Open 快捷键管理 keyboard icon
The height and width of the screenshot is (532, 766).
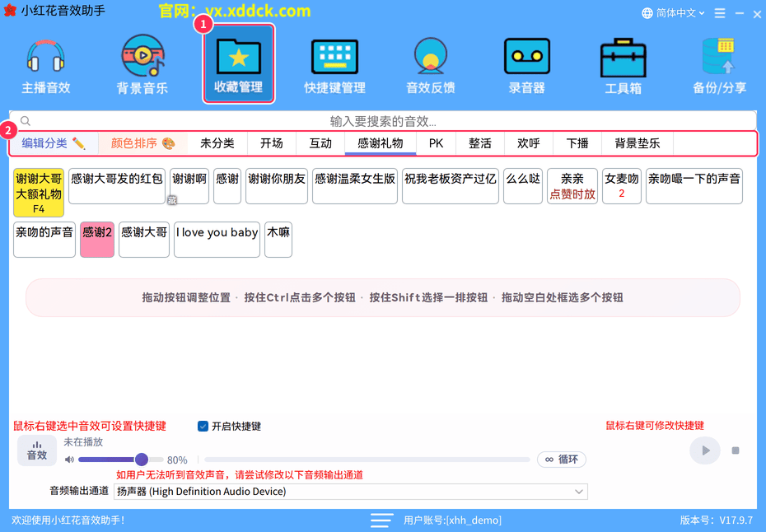(x=334, y=66)
